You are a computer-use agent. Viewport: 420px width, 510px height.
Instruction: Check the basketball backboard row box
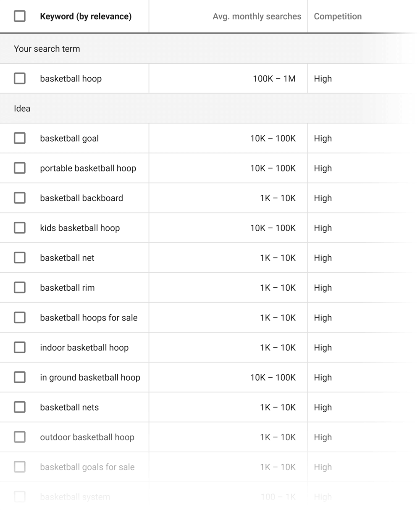coord(19,198)
